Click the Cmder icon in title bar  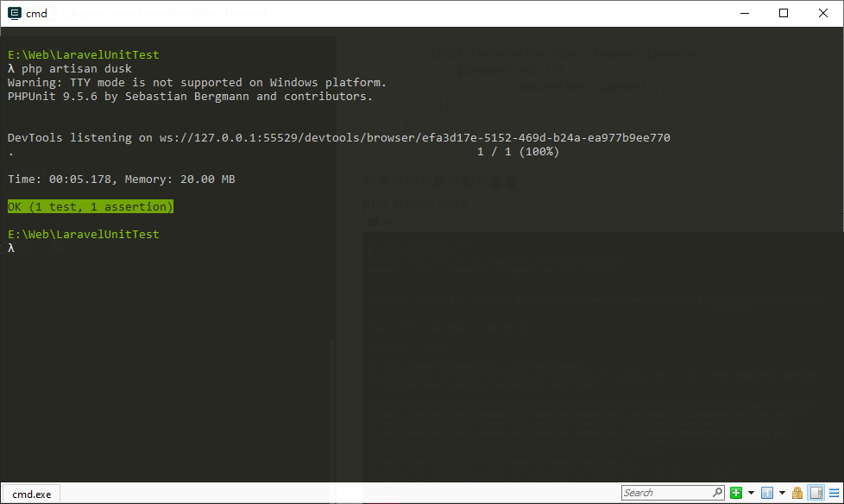point(15,13)
